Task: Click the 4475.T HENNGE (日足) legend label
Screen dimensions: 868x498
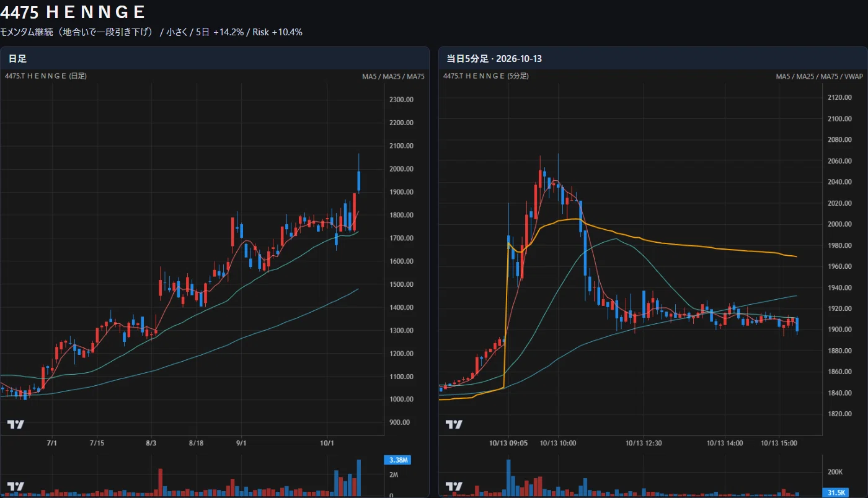Action: click(x=46, y=76)
